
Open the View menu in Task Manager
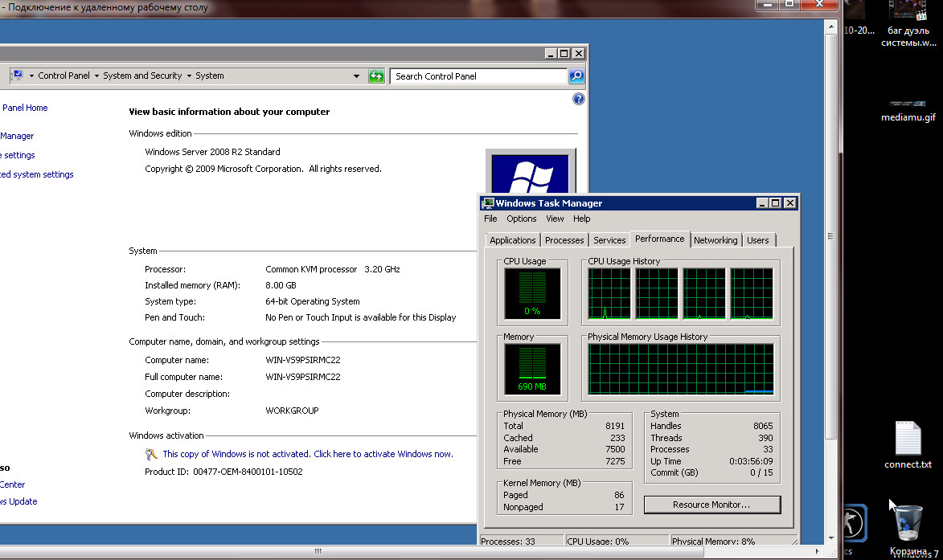coord(555,219)
